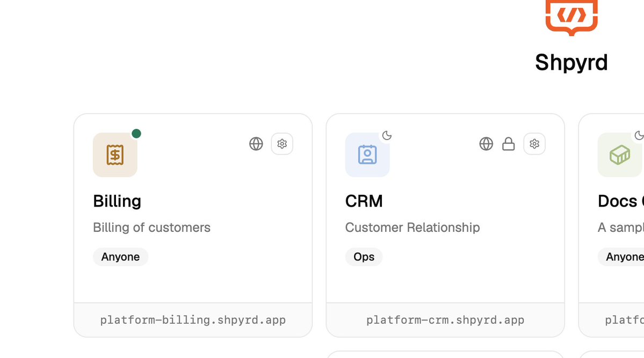644x358 pixels.
Task: Click the green status dot on Billing
Action: tap(136, 134)
